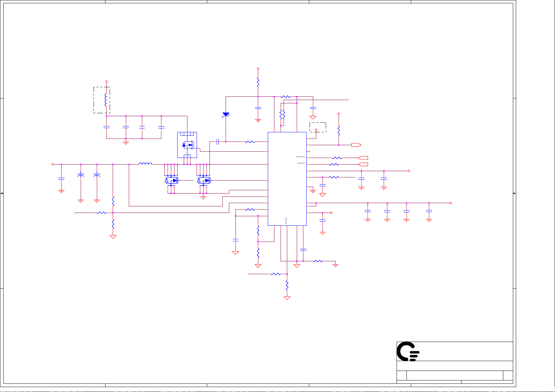Select the horizontal series capacitor beside the diode
The width and height of the screenshot is (555, 392).
218,142
